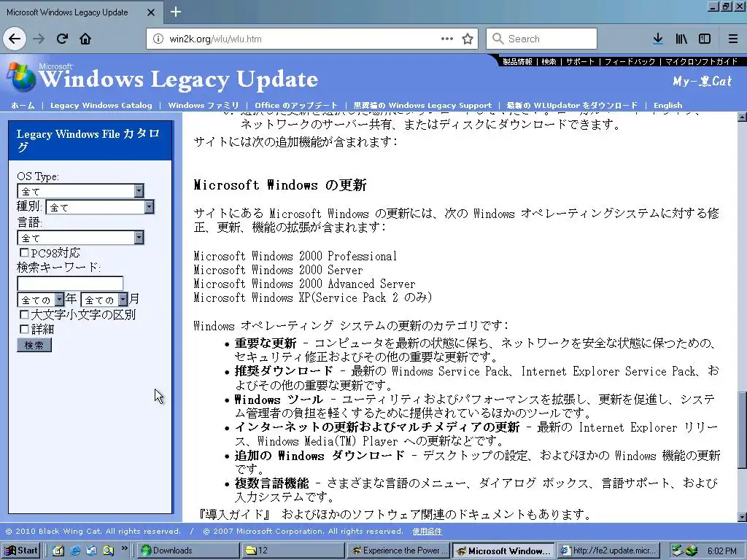
Task: Click the 検索 search button
Action: [x=34, y=345]
